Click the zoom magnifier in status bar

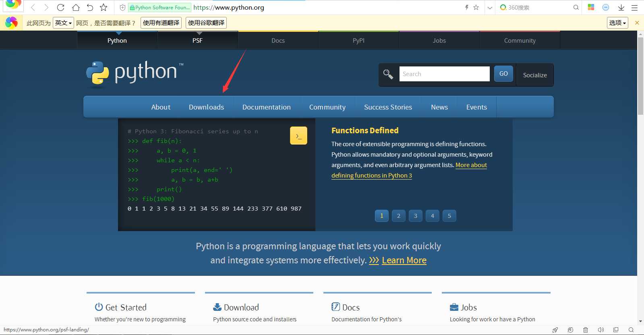tap(631, 330)
